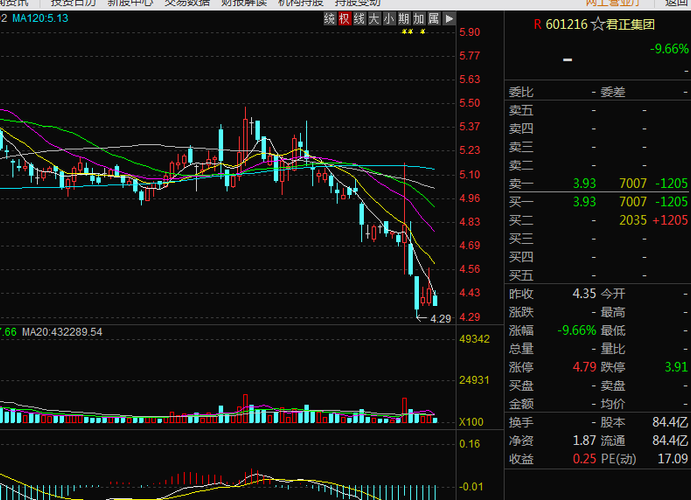This screenshot has width=691, height=500.
Task: Click the PE(动) value 17.09
Action: tap(673, 459)
